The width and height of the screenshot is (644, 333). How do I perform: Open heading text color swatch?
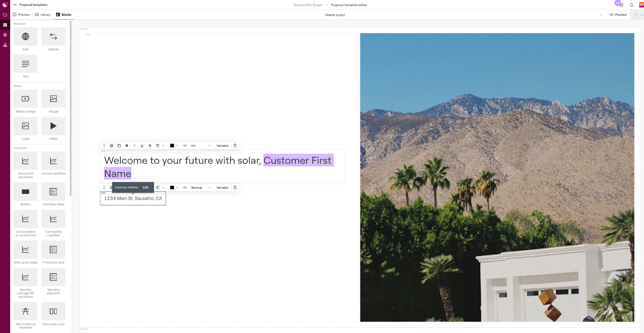tap(172, 146)
